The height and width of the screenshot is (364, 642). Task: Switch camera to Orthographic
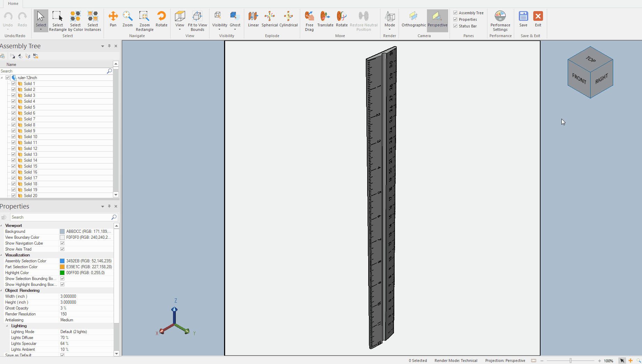click(x=413, y=19)
